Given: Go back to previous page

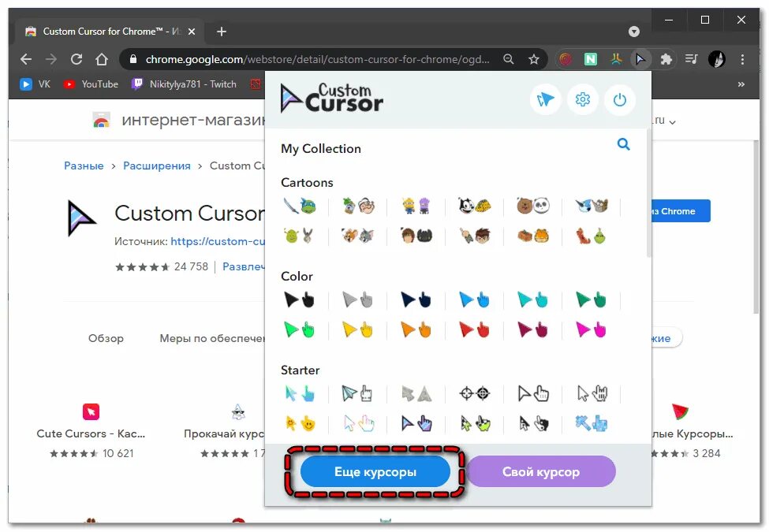Looking at the screenshot, I should pyautogui.click(x=25, y=59).
